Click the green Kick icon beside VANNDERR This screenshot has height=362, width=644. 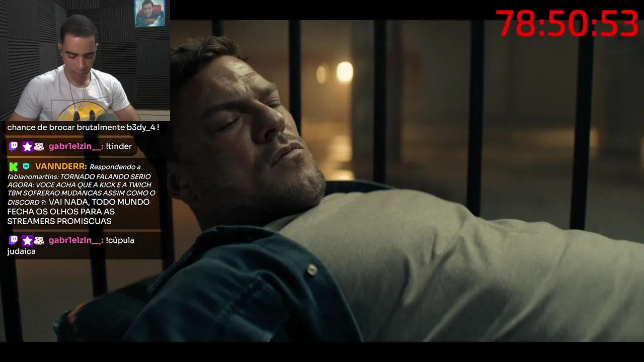(14, 166)
